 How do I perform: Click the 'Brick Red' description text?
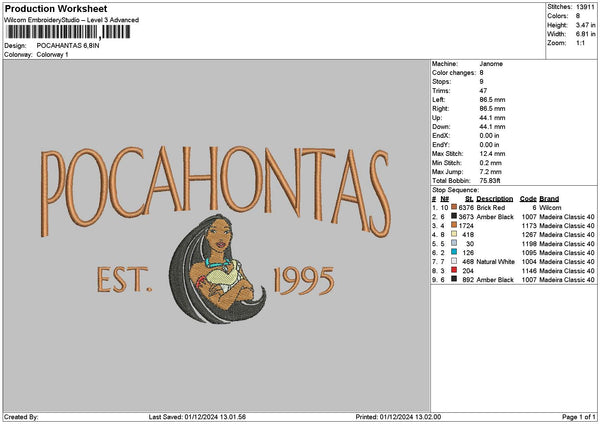tap(491, 207)
